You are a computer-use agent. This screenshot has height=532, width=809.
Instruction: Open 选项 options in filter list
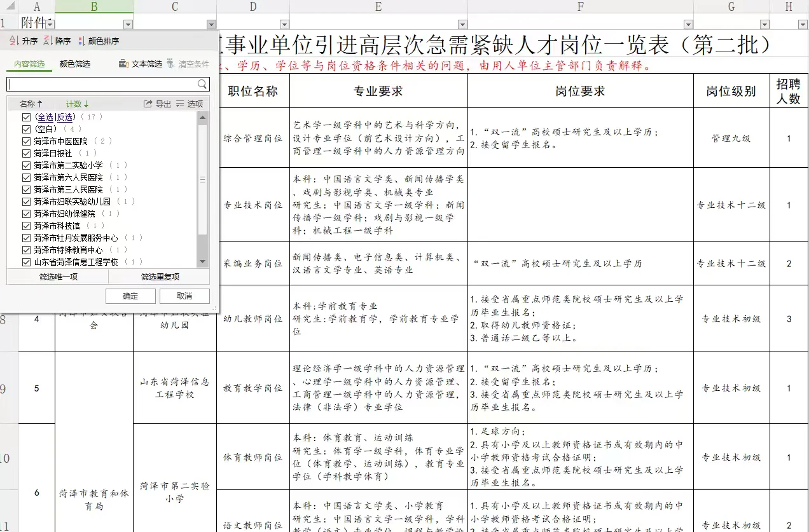click(x=190, y=104)
